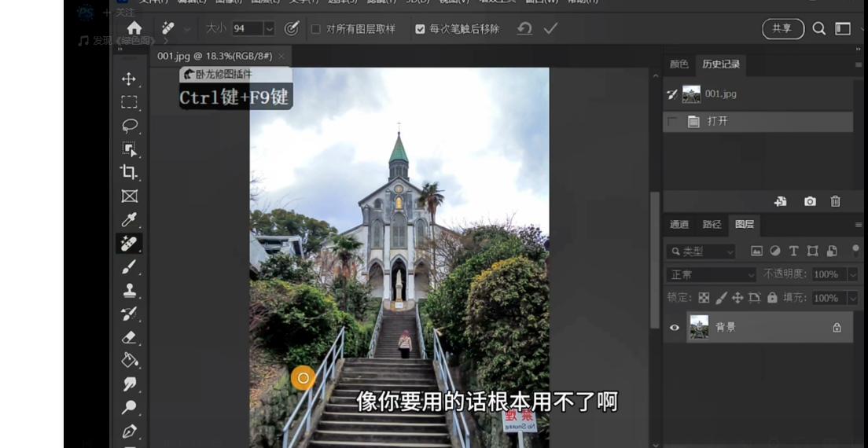Open the 不透明度 opacity dropdown arrow
This screenshot has height=448, width=868.
tap(852, 274)
